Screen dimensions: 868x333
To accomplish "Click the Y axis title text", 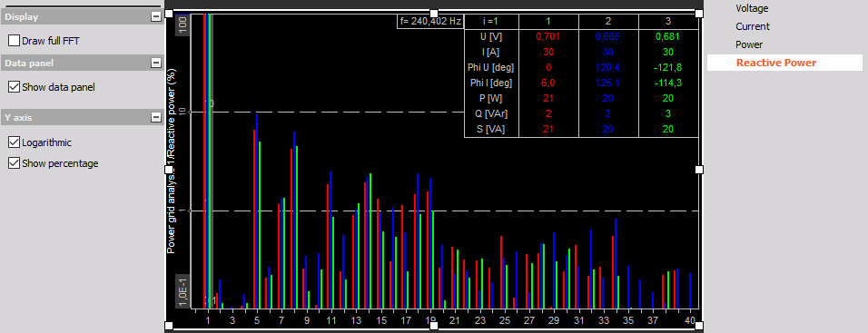I will point(171,162).
